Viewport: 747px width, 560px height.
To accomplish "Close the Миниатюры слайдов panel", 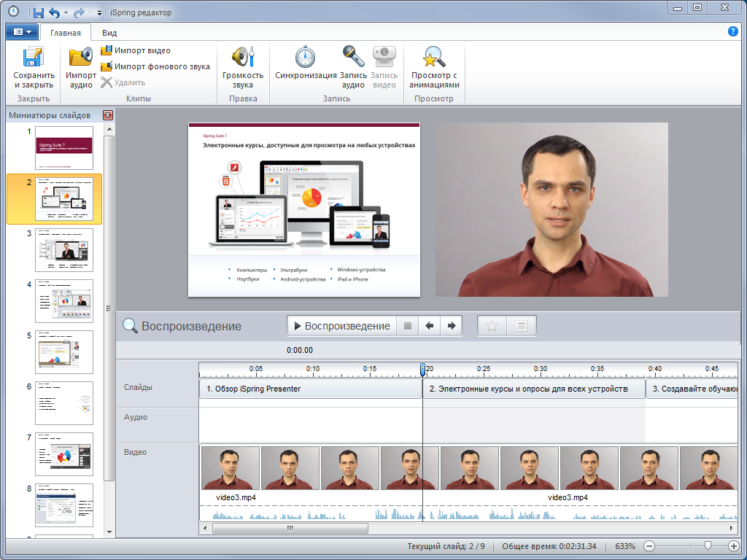I will coord(108,115).
